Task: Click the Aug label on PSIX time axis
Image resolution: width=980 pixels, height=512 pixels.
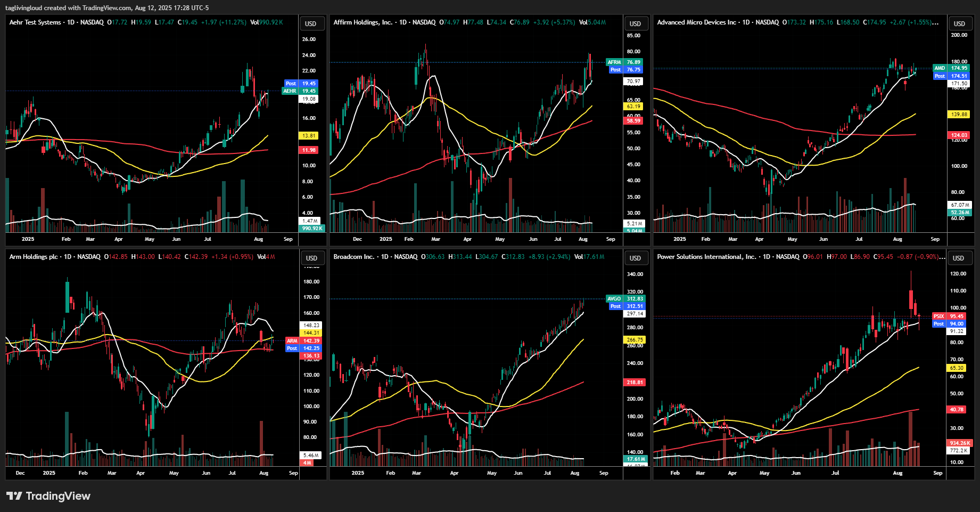Action: [x=897, y=473]
